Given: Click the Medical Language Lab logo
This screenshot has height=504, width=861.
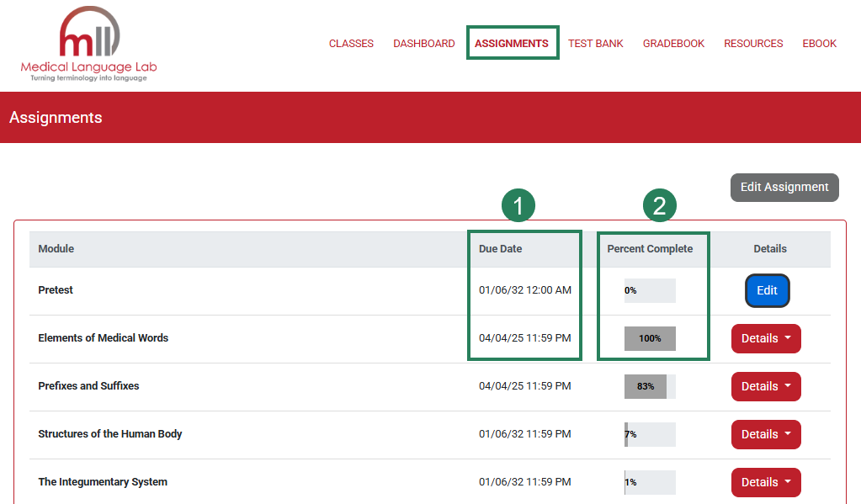Looking at the screenshot, I should pos(88,44).
